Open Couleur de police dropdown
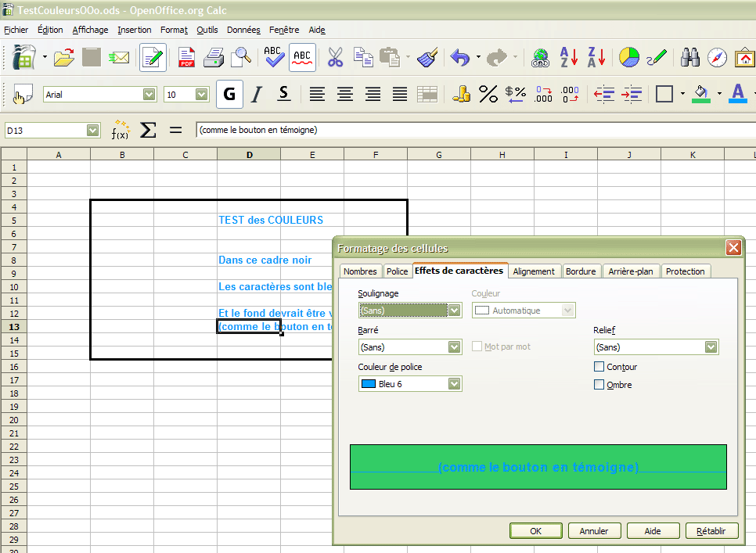Screen dimensions: 756x553 click(x=454, y=384)
